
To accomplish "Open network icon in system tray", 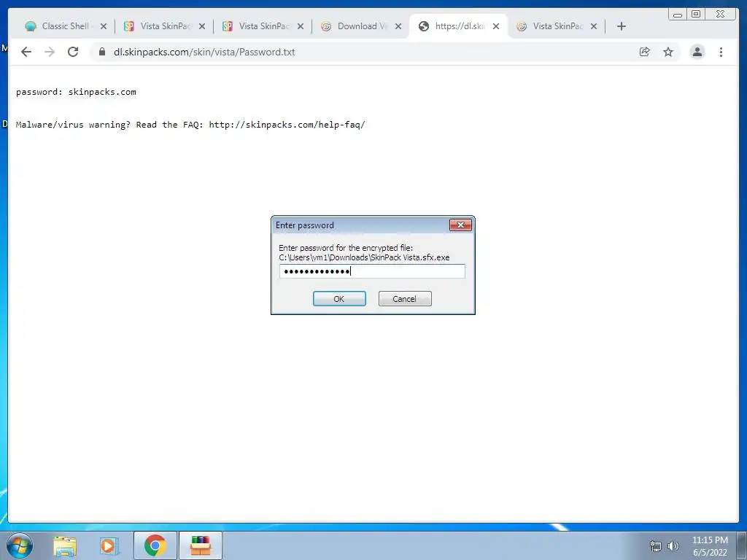I will (656, 546).
